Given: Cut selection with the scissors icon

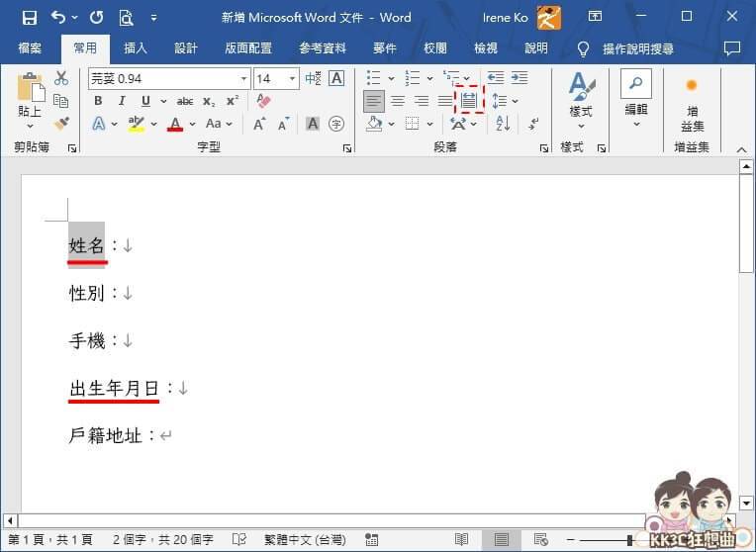Looking at the screenshot, I should tap(61, 78).
